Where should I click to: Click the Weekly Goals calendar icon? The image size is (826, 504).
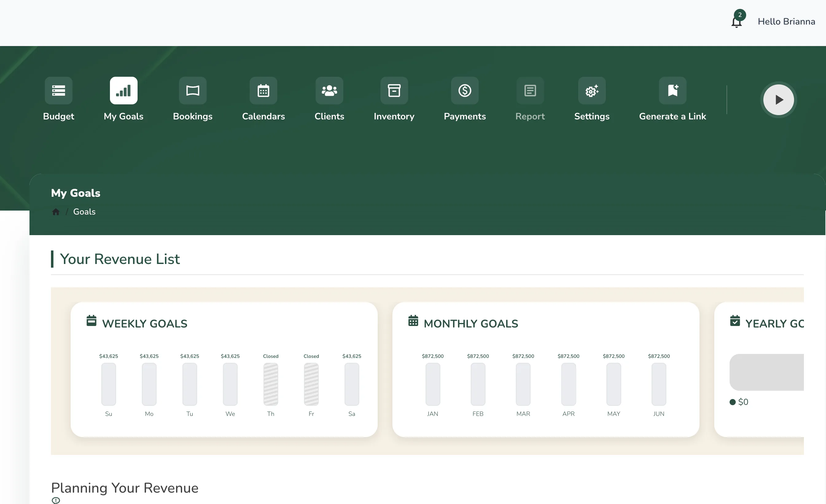92,321
